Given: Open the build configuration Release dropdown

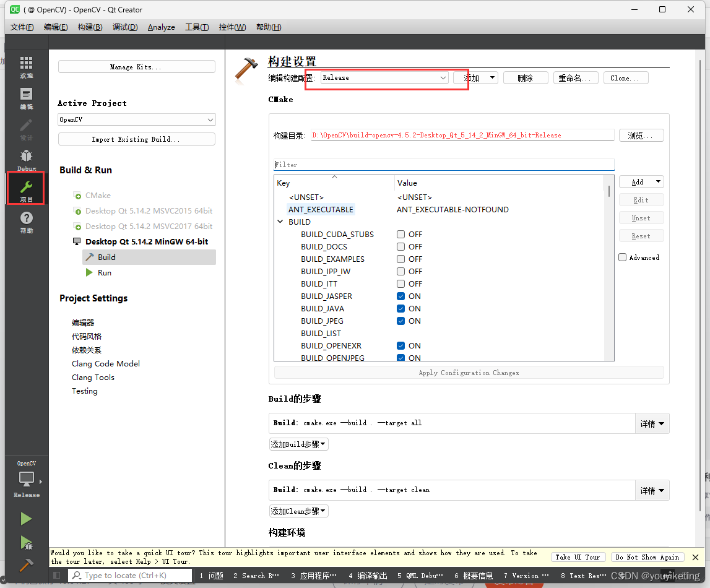Looking at the screenshot, I should (384, 78).
